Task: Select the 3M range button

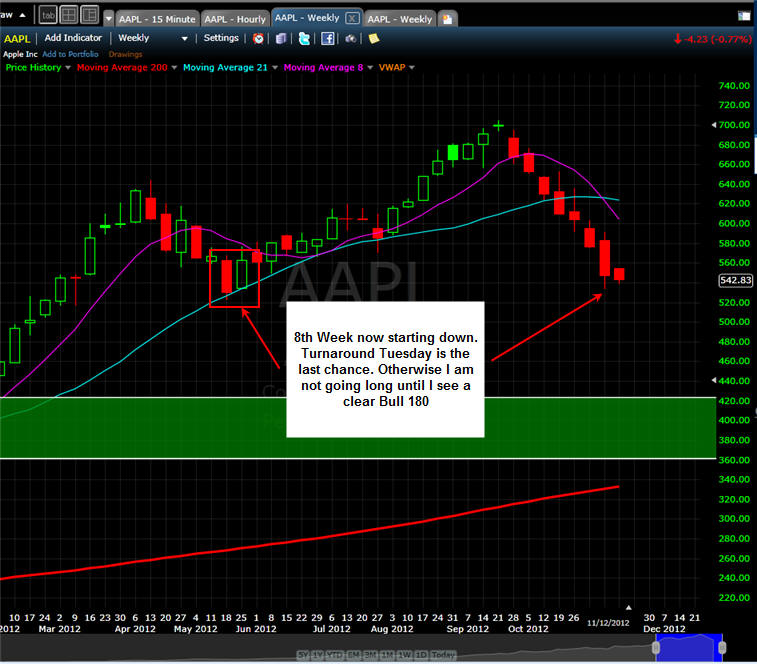Action: pos(370,655)
